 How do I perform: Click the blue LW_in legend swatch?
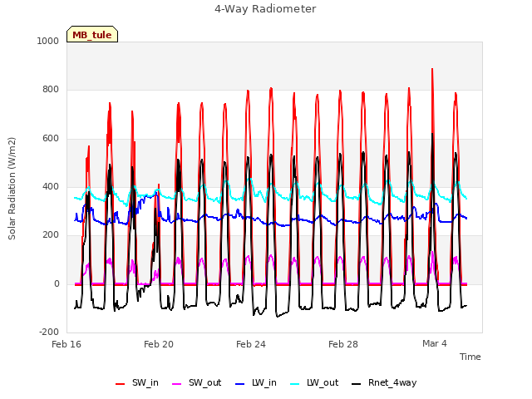coord(239,384)
